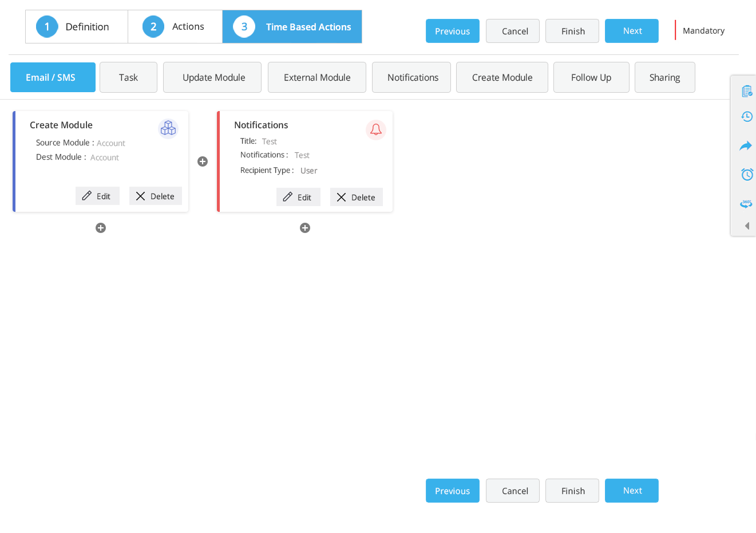This screenshot has height=533, width=756.
Task: Delete the Create Module action
Action: pos(155,196)
